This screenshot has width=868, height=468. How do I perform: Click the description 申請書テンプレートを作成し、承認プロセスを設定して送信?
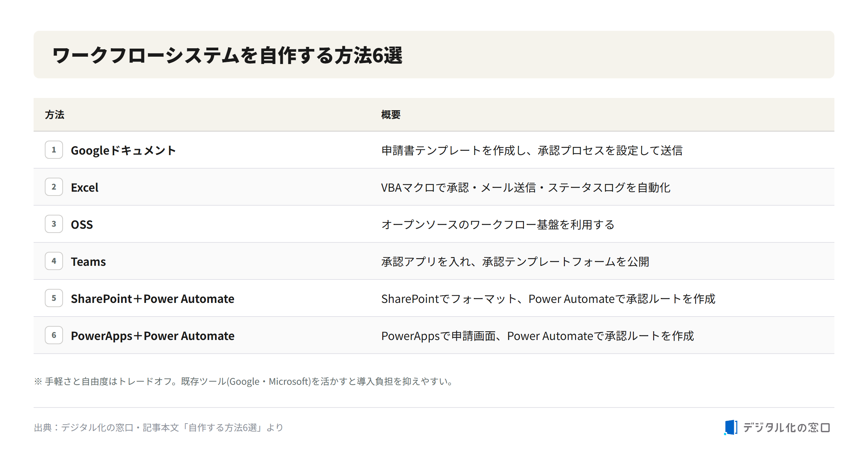tap(532, 150)
